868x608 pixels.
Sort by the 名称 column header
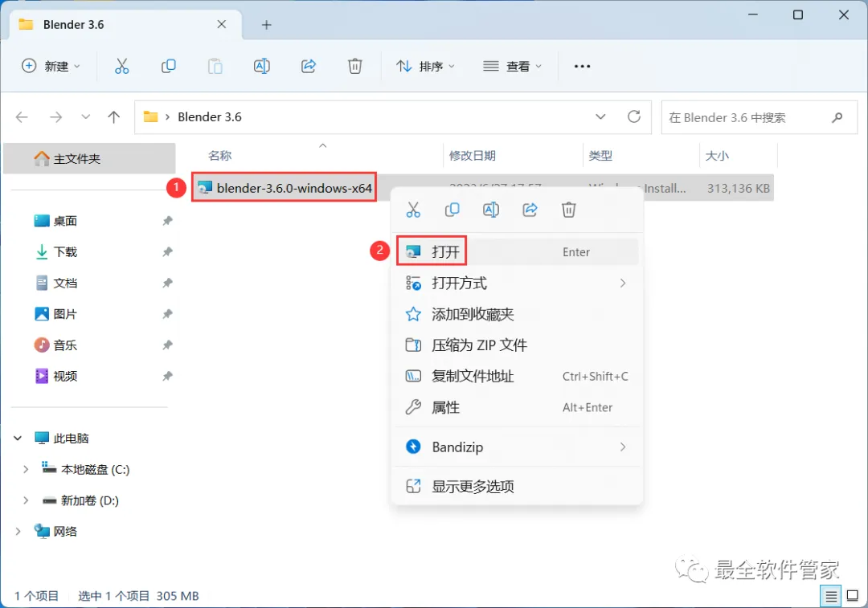(219, 156)
